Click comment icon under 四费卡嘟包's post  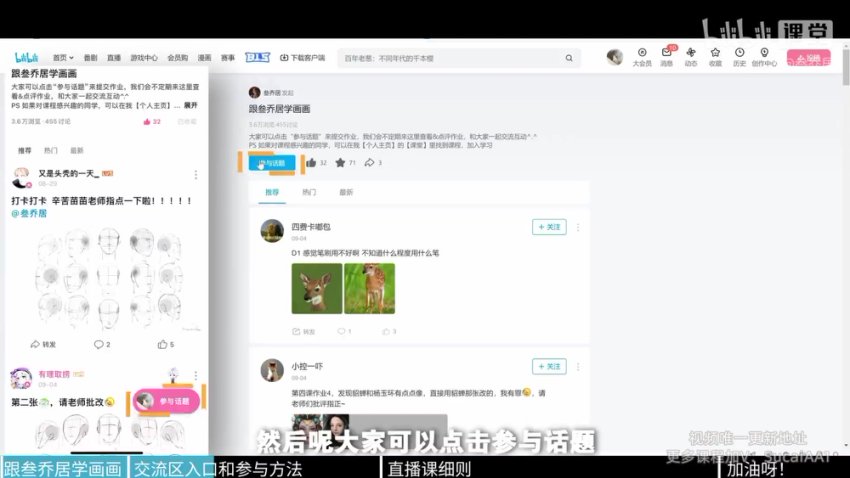pyautogui.click(x=340, y=331)
